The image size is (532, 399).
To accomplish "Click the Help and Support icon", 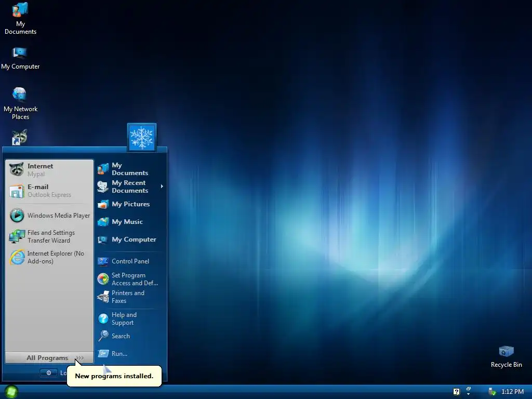I will pyautogui.click(x=103, y=318).
